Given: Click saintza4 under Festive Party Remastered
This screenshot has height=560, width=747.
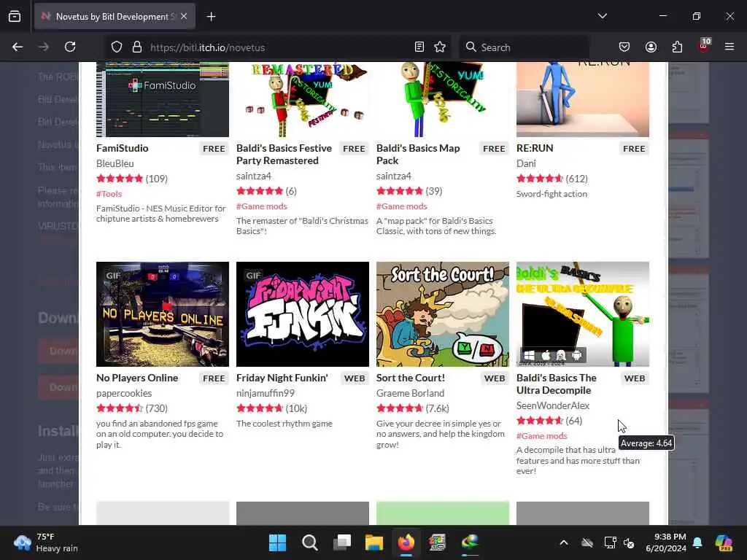Looking at the screenshot, I should 253,176.
